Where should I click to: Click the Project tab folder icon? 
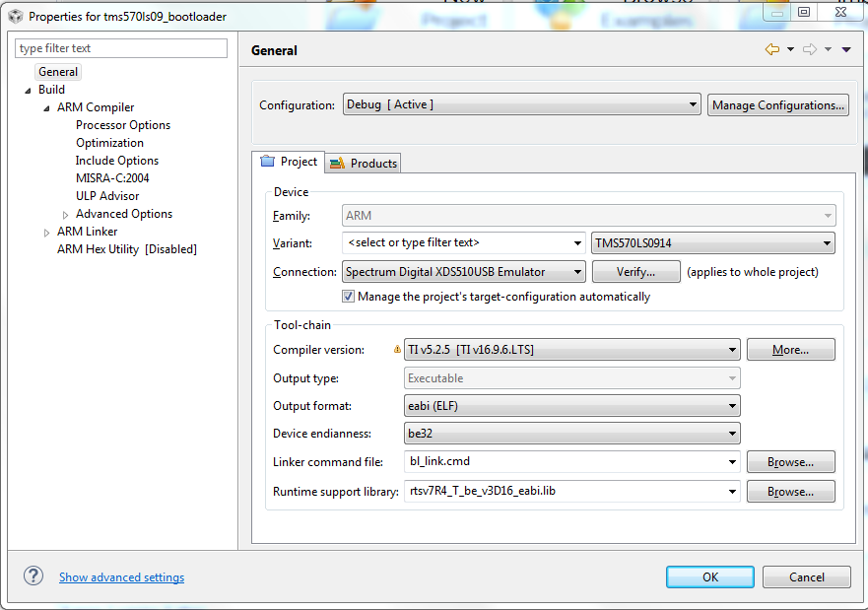click(x=267, y=161)
